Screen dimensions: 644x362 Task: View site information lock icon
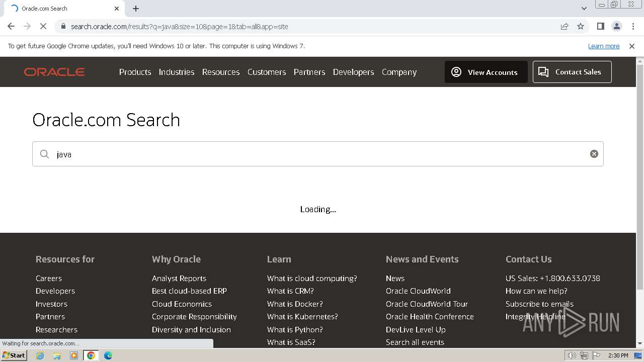click(x=63, y=26)
